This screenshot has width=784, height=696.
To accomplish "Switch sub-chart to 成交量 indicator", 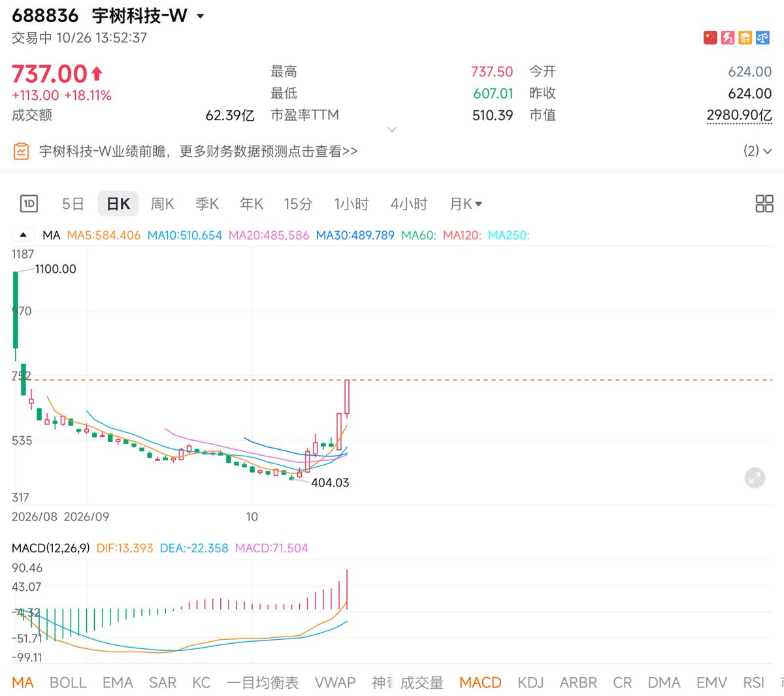I will (x=422, y=683).
